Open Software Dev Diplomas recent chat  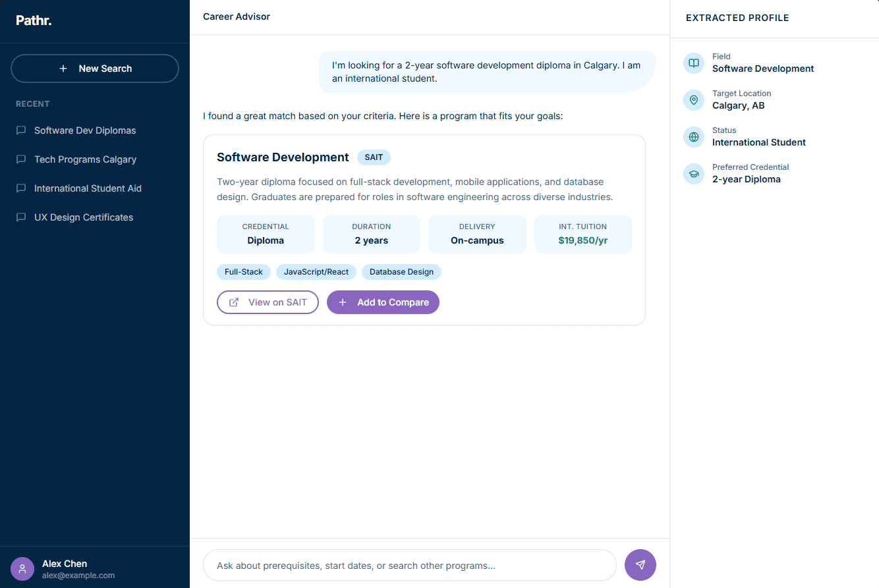[95, 130]
